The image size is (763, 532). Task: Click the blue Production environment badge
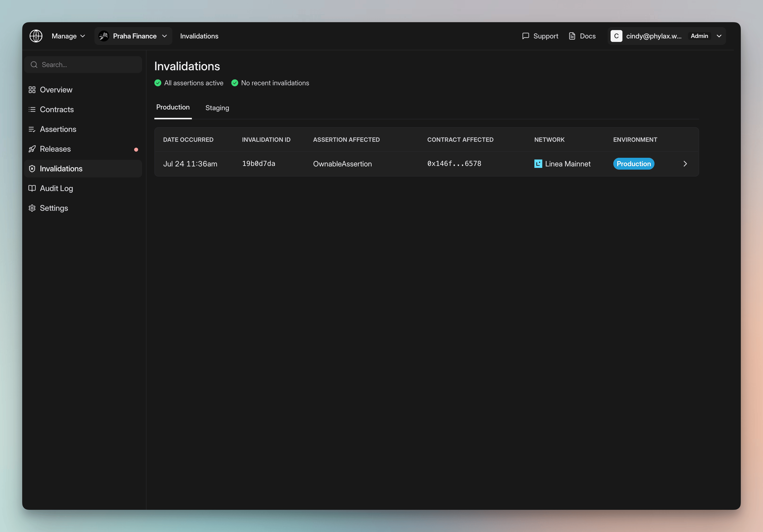tap(633, 164)
